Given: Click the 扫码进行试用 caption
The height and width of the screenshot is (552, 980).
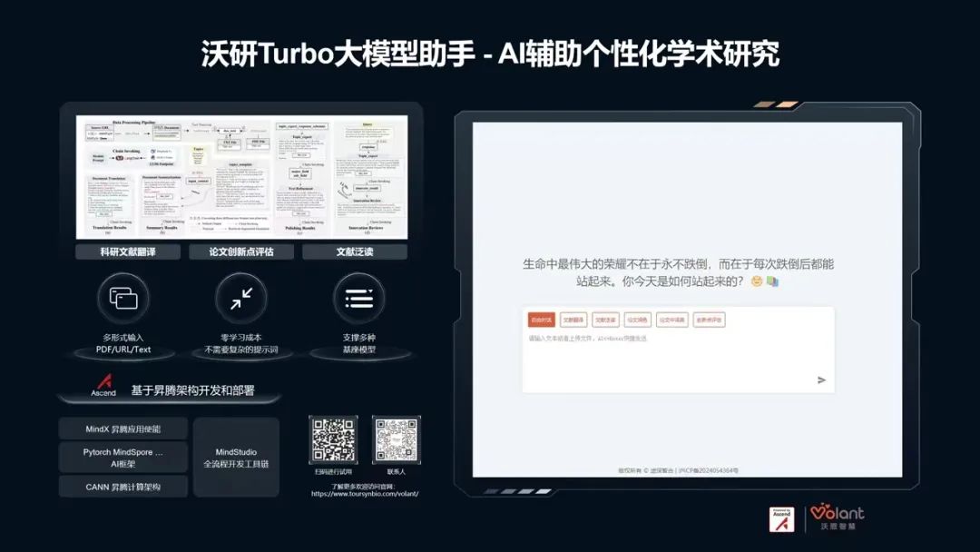Looking at the screenshot, I should coord(334,472).
